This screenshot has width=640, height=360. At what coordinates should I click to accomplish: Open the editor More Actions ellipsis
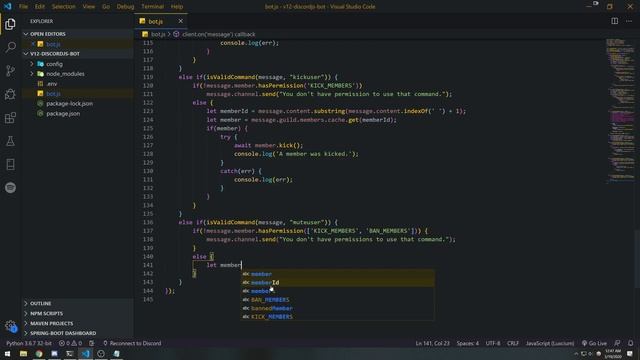(x=629, y=21)
